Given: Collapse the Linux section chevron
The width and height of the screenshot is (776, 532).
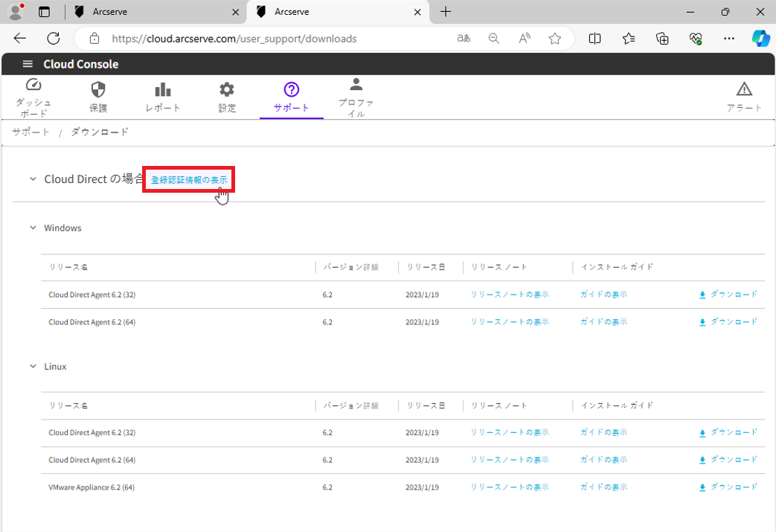Looking at the screenshot, I should (x=33, y=367).
